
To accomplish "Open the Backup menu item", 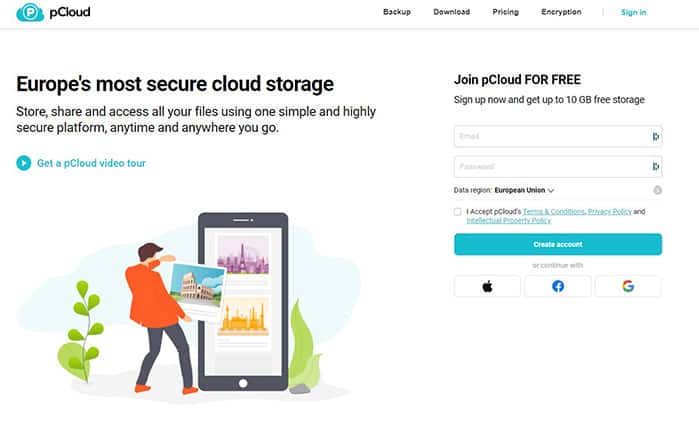I will 397,12.
